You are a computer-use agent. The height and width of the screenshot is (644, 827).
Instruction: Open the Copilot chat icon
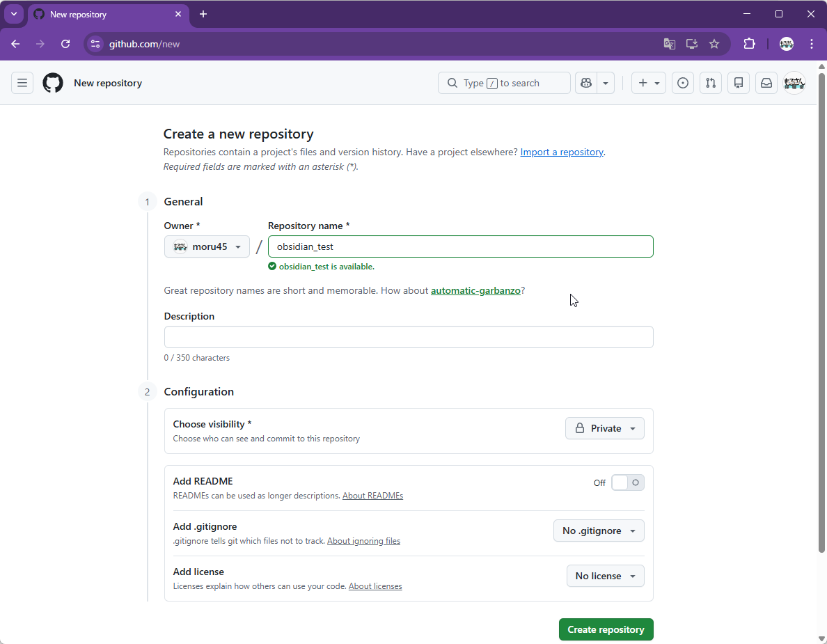pyautogui.click(x=586, y=83)
